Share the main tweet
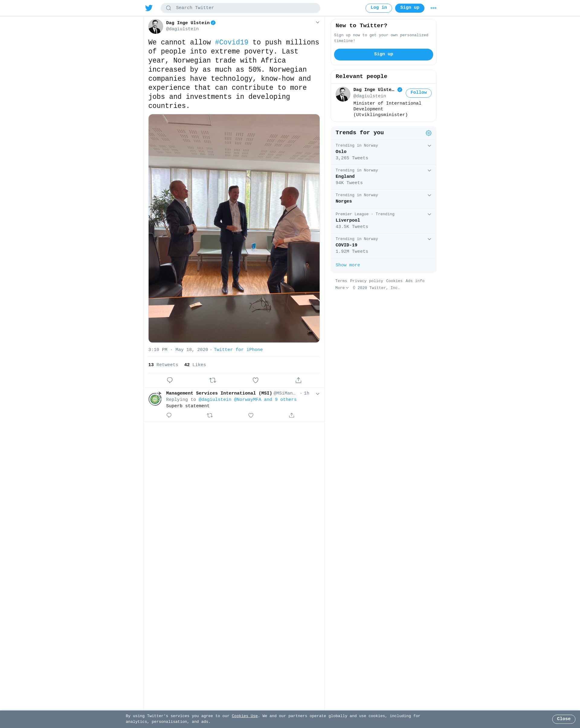The height and width of the screenshot is (728, 580). click(298, 380)
